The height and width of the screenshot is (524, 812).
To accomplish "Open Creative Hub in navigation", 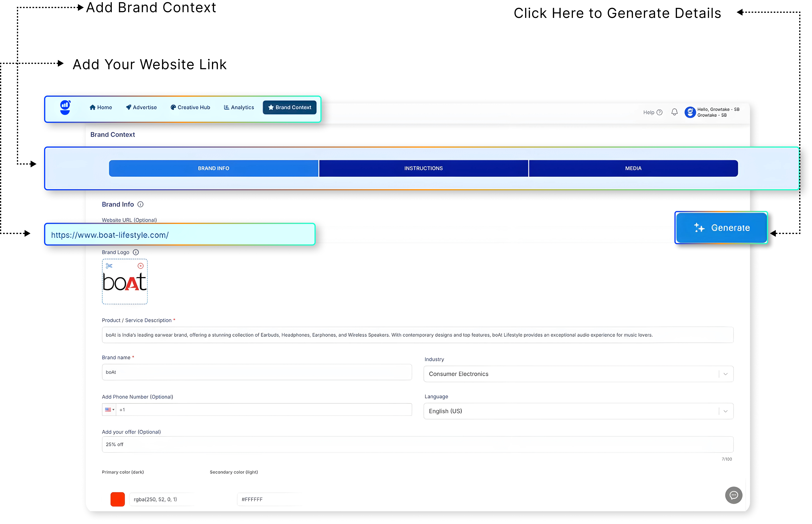I will click(x=190, y=108).
